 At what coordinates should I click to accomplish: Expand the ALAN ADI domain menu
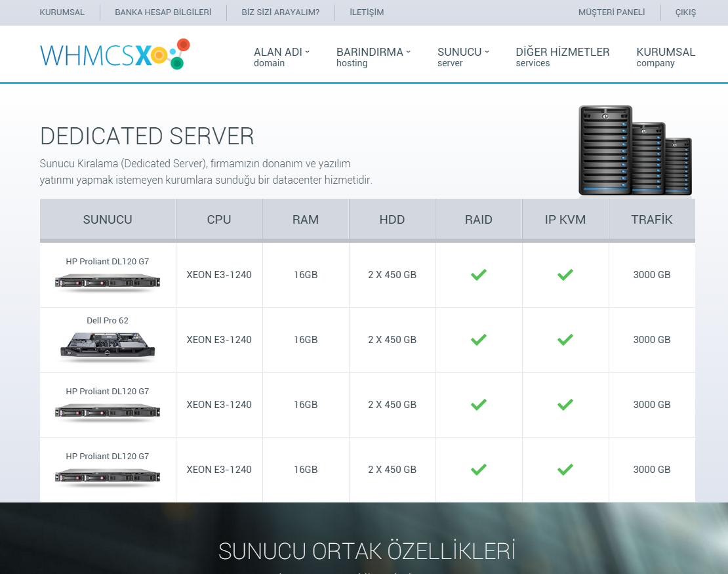pos(281,56)
